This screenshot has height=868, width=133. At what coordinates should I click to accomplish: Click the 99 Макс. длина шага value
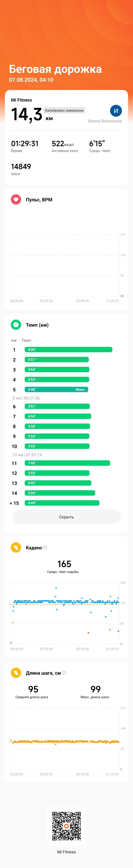pyautogui.click(x=96, y=689)
